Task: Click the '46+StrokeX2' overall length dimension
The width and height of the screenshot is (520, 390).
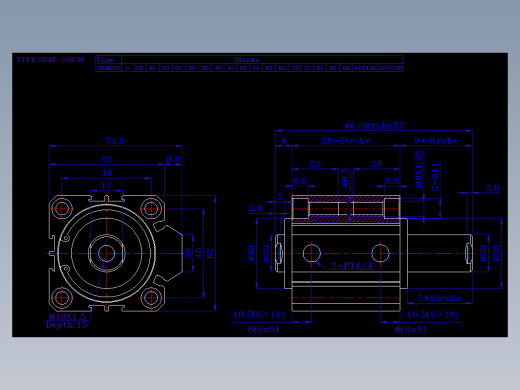Action: tap(374, 126)
